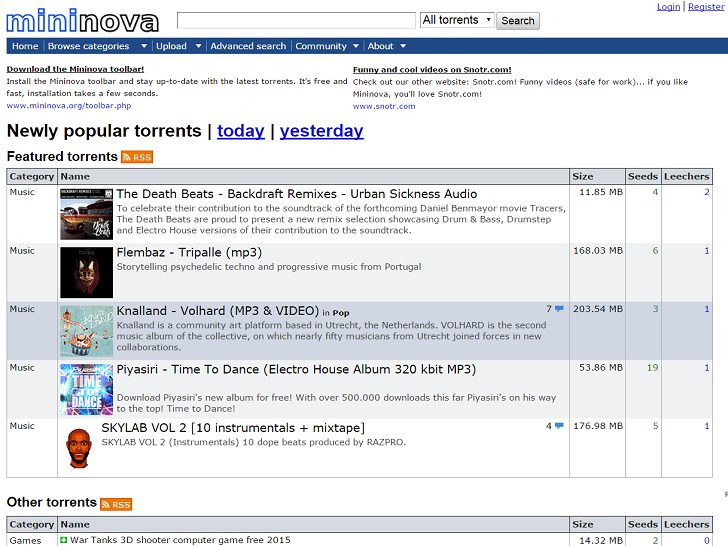Viewport: 728px width, 546px height.
Task: Click green icon beside War Tanks torrent
Action: (64, 540)
